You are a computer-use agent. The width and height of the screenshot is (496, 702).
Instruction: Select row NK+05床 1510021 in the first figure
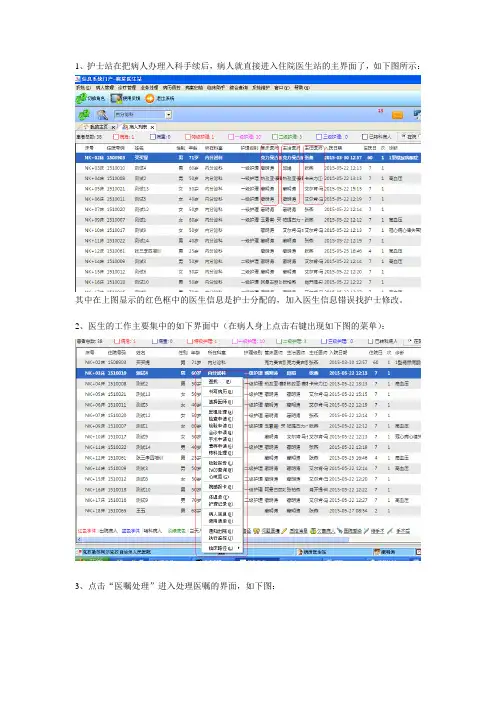point(248,189)
